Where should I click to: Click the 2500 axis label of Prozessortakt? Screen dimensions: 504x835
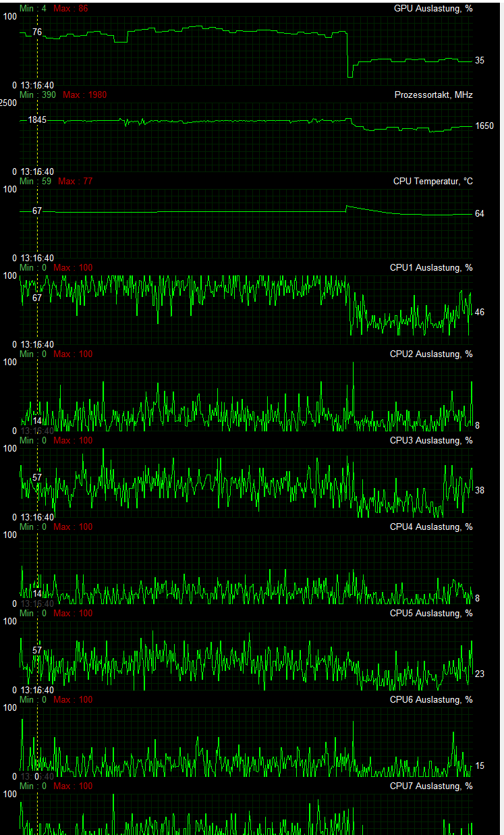click(9, 103)
